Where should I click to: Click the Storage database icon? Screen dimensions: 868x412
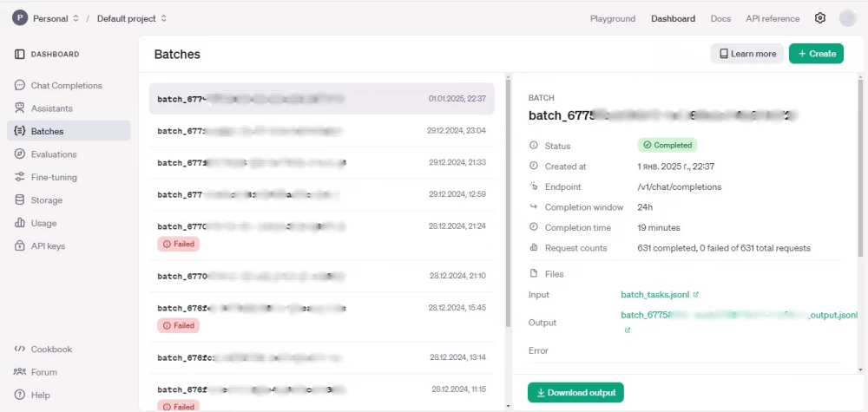(20, 200)
